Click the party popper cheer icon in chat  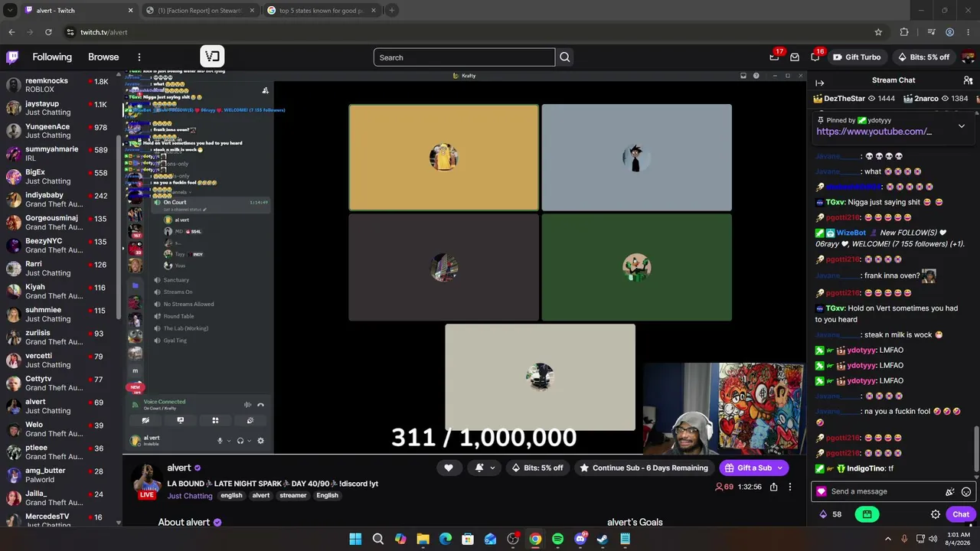[950, 492]
